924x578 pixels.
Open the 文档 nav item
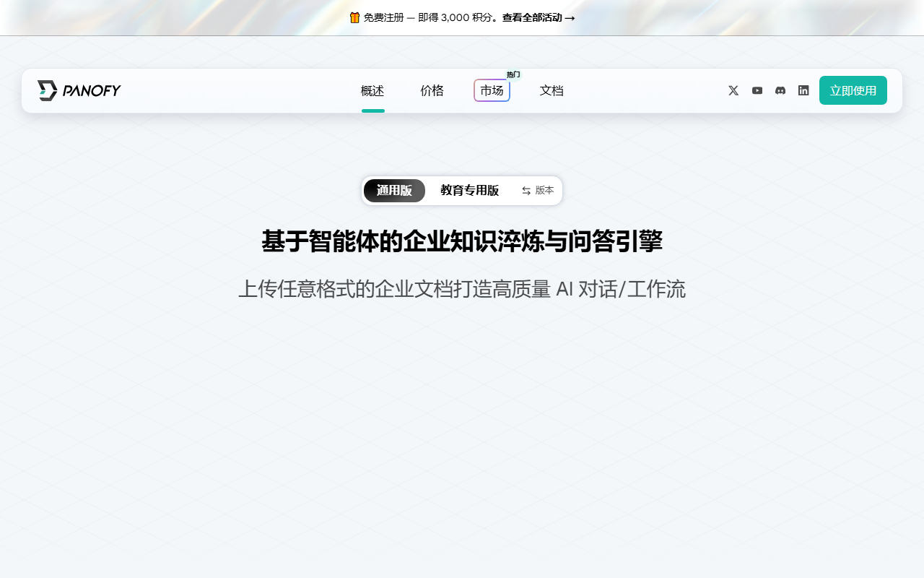pos(552,91)
